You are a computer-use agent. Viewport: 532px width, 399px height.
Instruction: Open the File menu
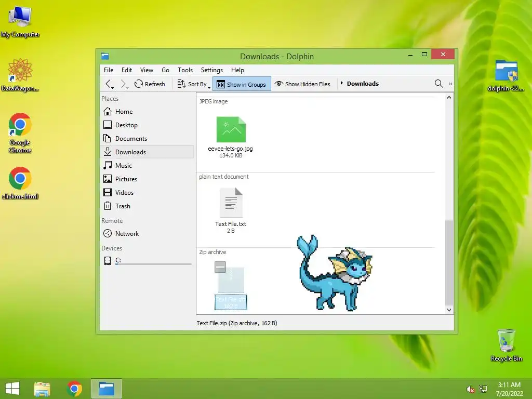coord(109,70)
